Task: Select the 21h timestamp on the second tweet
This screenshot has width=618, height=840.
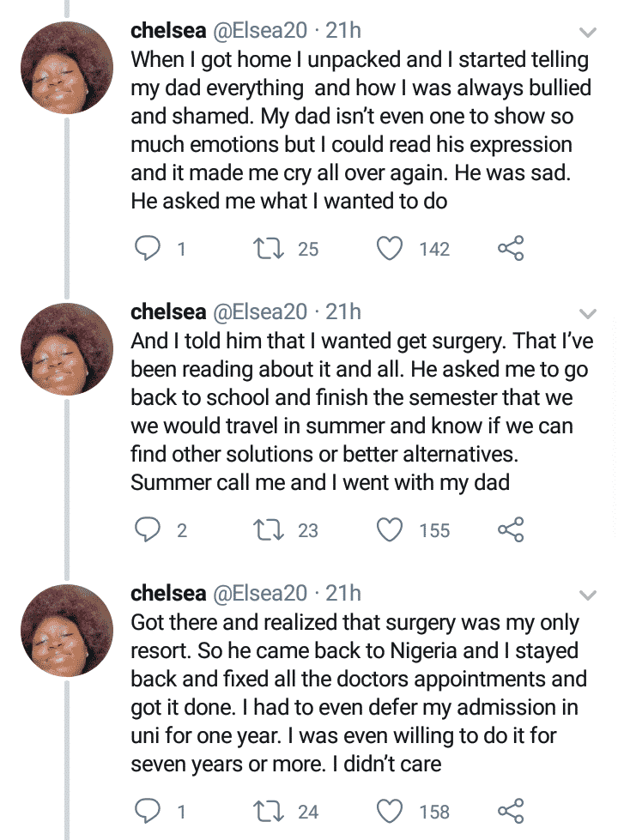Action: [342, 311]
